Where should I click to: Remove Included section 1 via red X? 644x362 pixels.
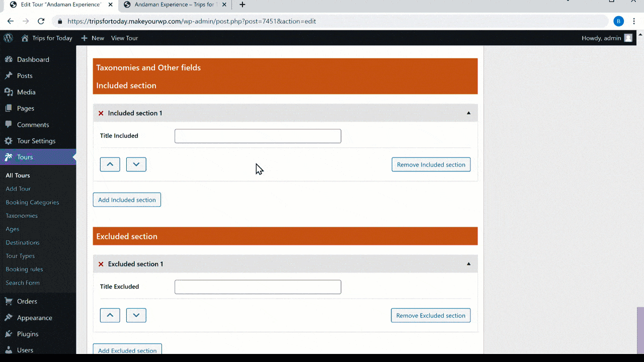coord(101,113)
